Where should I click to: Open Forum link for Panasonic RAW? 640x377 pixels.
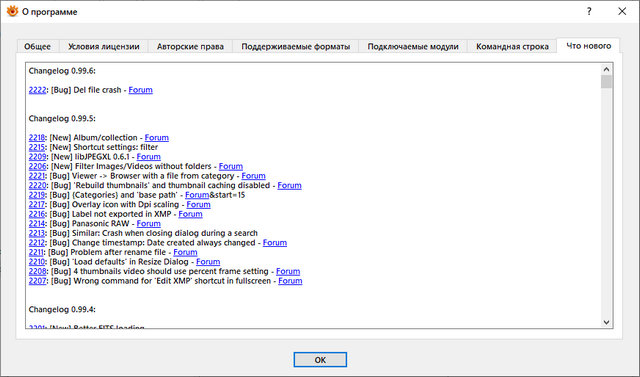(x=149, y=224)
